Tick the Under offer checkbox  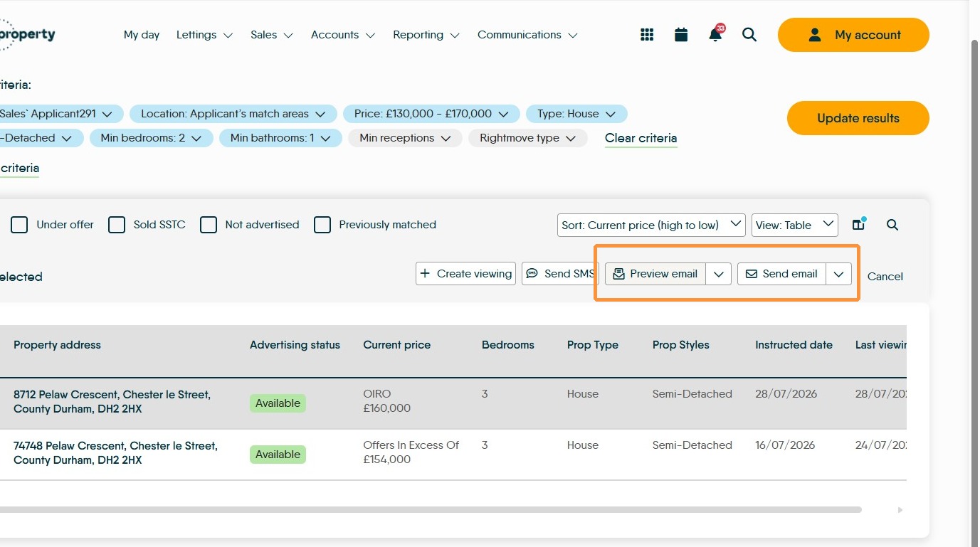20,225
